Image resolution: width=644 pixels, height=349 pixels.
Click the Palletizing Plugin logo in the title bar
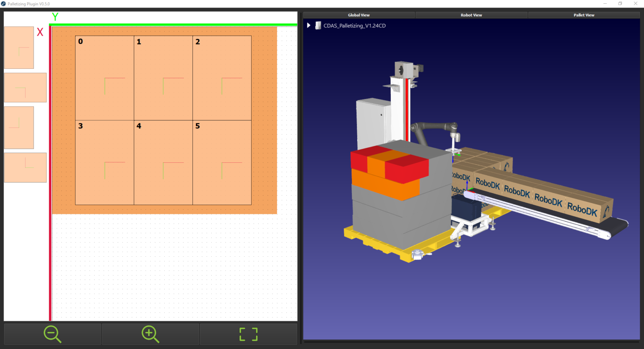[4, 3]
